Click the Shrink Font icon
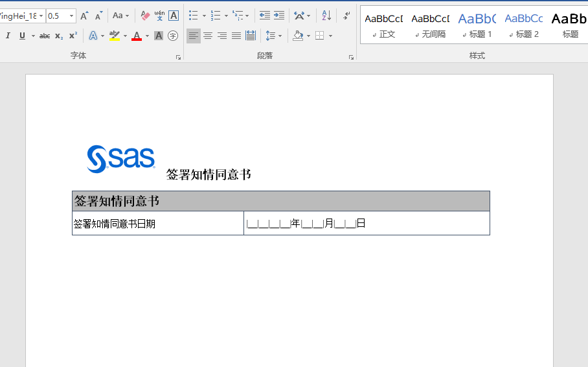Image resolution: width=588 pixels, height=367 pixels. tap(98, 16)
